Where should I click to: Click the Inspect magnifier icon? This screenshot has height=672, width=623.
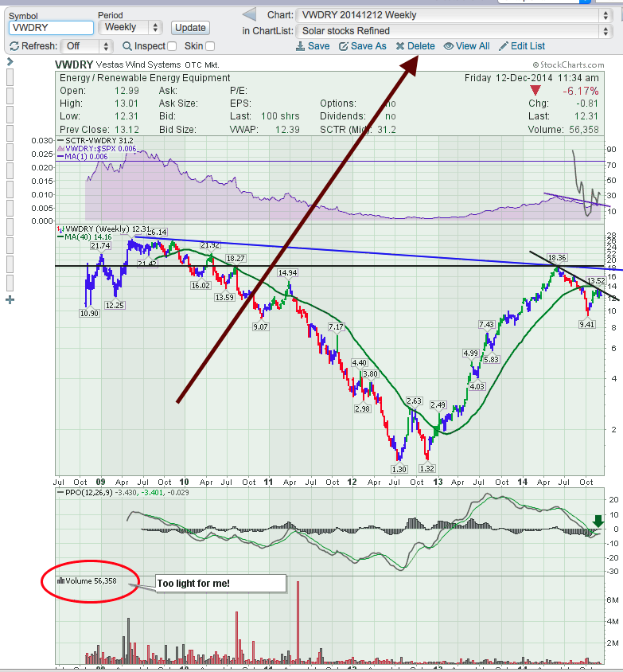127,46
